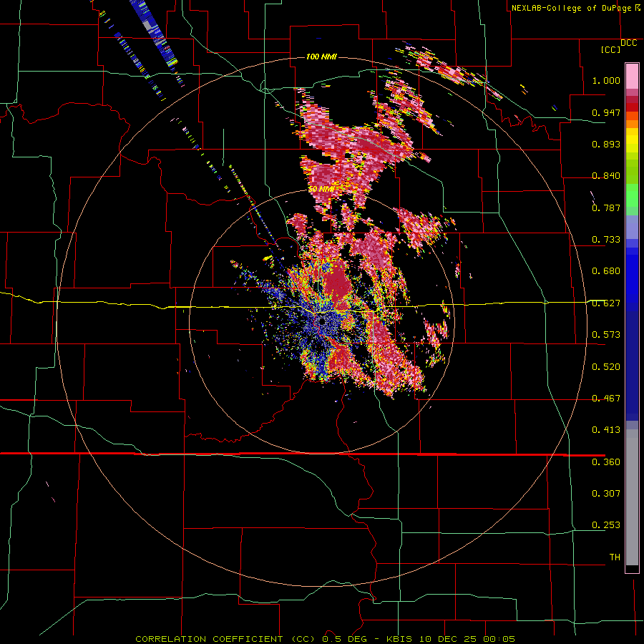This screenshot has height=644, width=644.
Task: Click the CORRELATION COEFFICIENT caption text
Action: (325, 639)
